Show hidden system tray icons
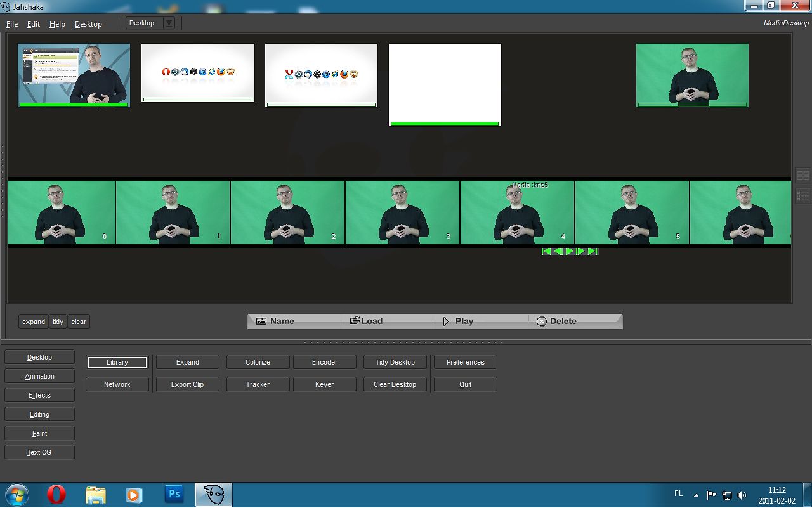The image size is (812, 508). tap(697, 495)
